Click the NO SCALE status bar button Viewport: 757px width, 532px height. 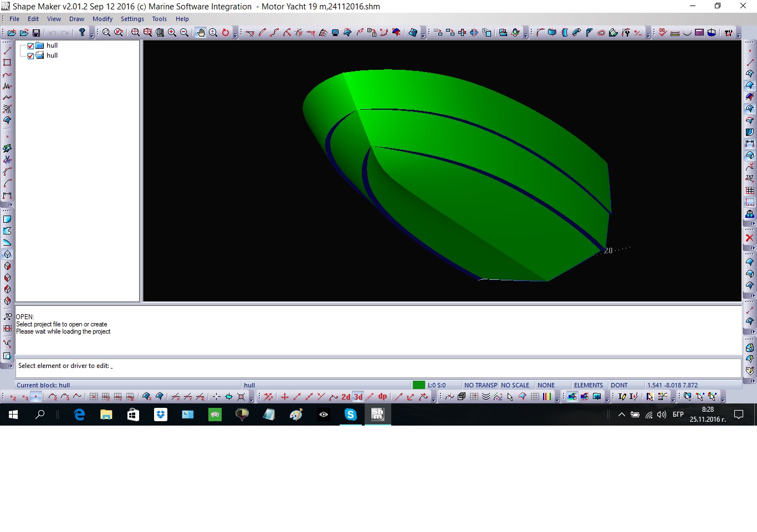[515, 385]
